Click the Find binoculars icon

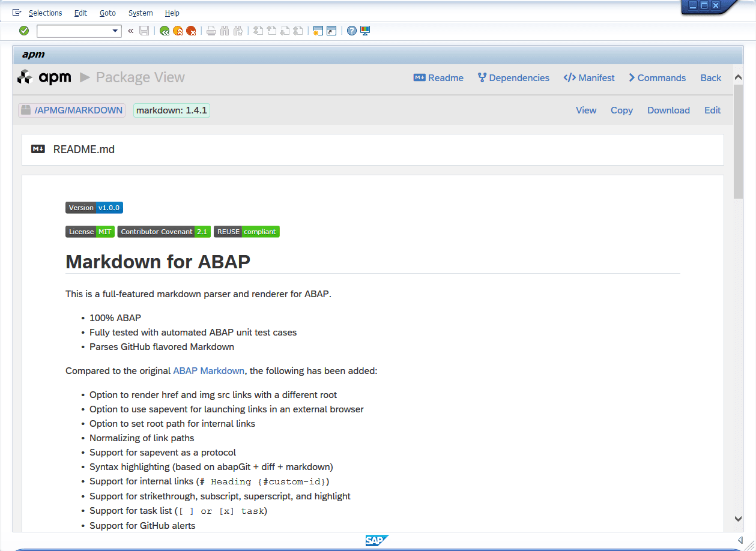pos(225,31)
